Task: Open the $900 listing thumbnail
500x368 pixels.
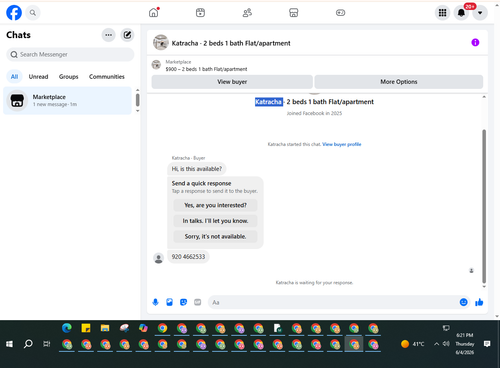Action: click(156, 65)
